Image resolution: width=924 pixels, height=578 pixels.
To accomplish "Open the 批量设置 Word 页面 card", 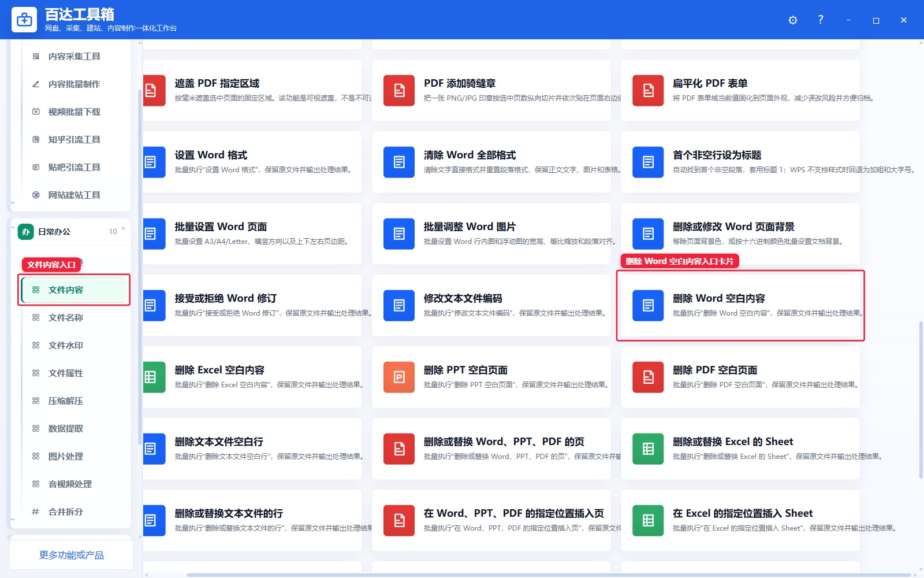I will (x=252, y=234).
